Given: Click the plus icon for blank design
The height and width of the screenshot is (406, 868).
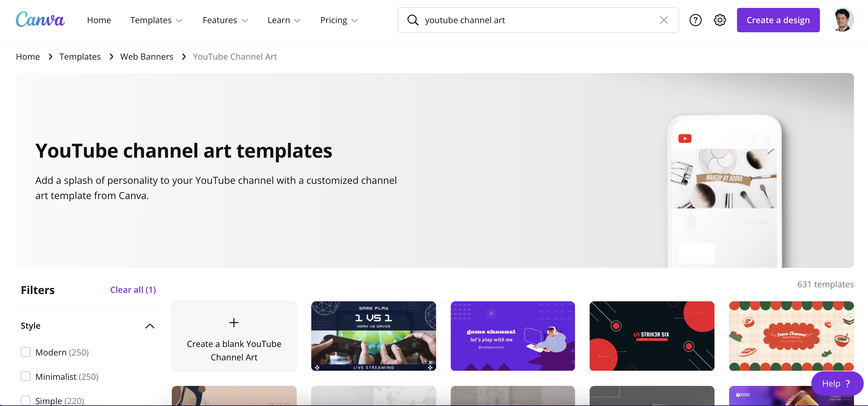Looking at the screenshot, I should (x=234, y=323).
